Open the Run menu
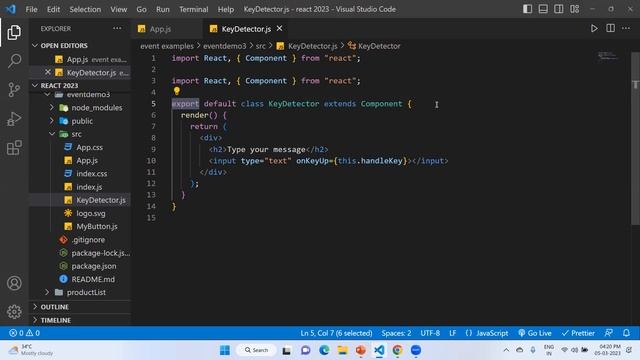 tap(162, 9)
